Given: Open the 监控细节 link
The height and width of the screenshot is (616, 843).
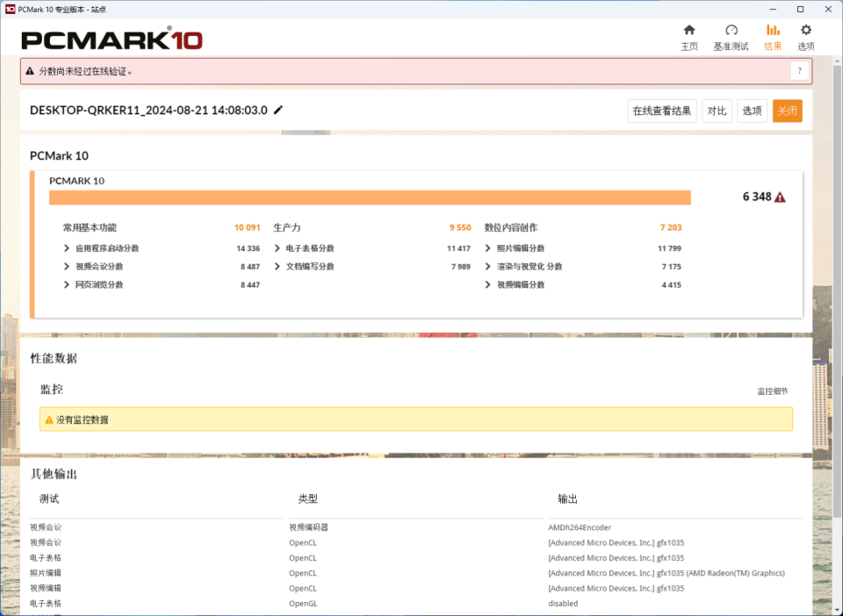Looking at the screenshot, I should pyautogui.click(x=773, y=391).
